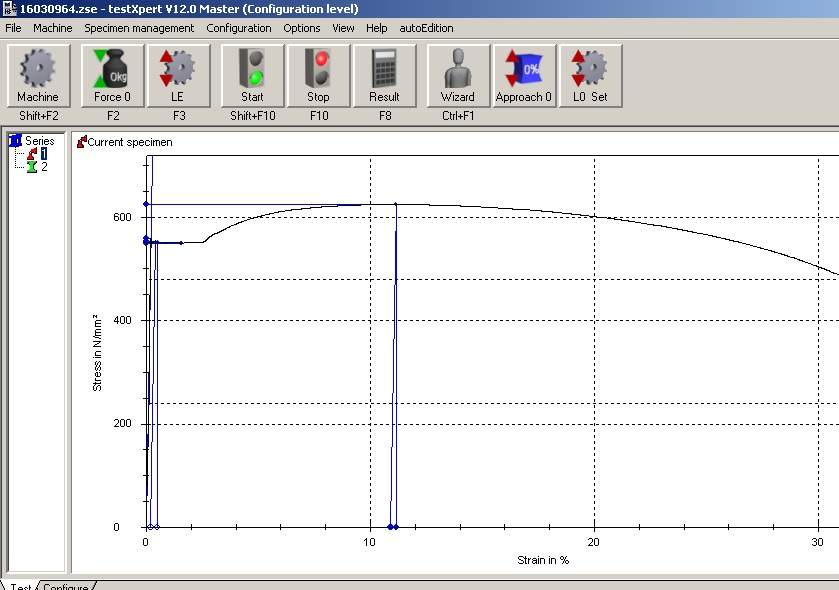Click the Current specimen legend icon
Image resolution: width=839 pixels, height=590 pixels.
[81, 142]
